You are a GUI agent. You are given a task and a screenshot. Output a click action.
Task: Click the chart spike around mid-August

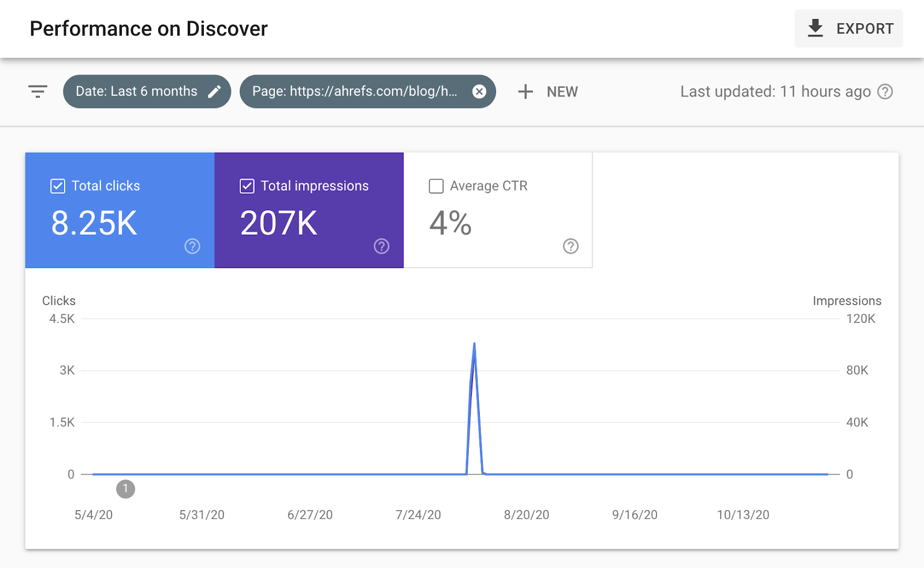[474, 344]
